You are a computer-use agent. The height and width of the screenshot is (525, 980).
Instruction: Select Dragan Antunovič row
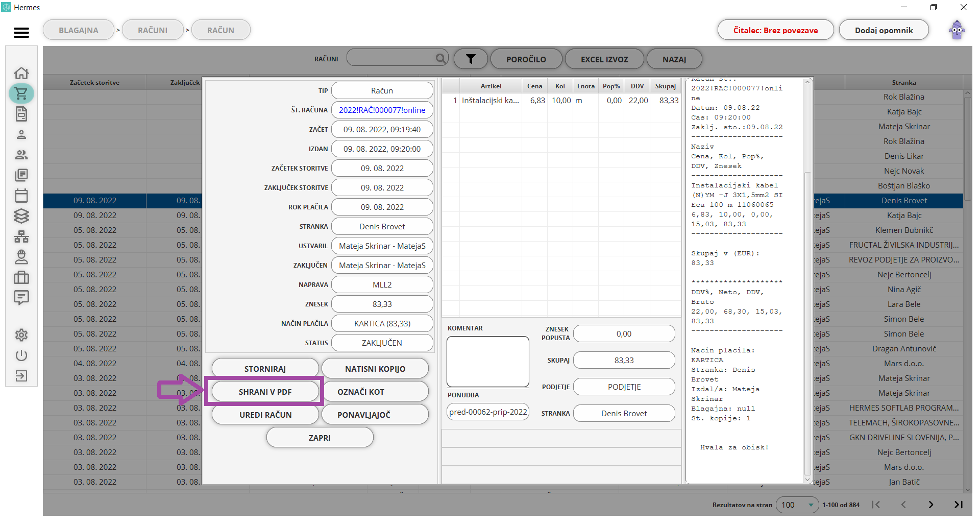coord(904,349)
